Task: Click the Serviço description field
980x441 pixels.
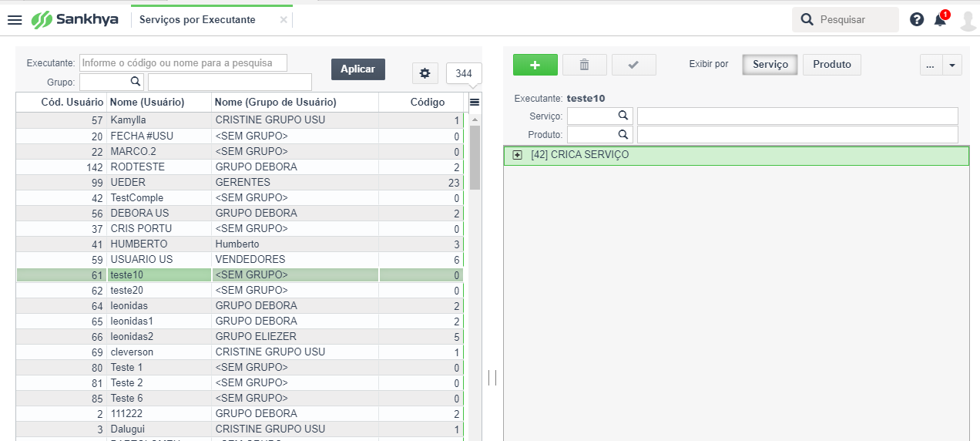Action: (797, 116)
